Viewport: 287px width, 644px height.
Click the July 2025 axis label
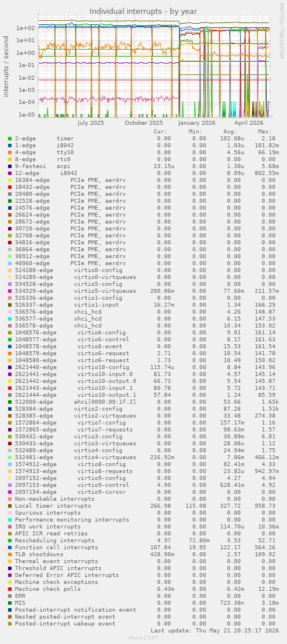(91, 123)
